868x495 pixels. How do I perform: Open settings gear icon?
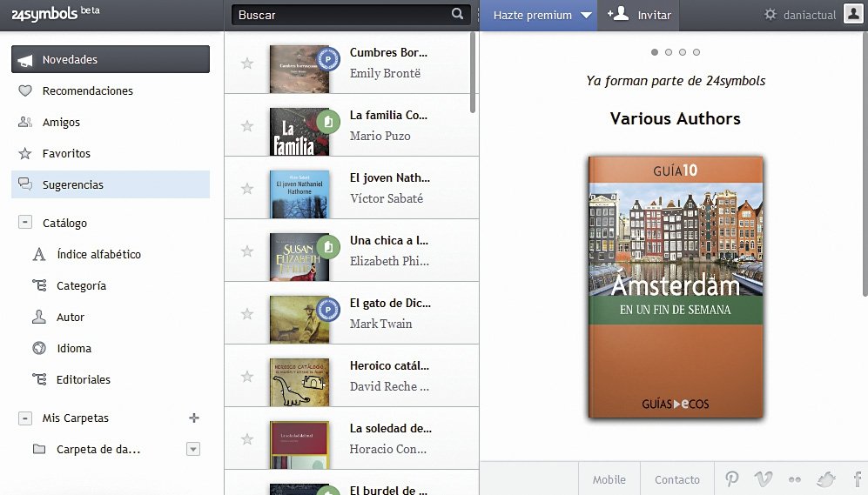coord(770,15)
